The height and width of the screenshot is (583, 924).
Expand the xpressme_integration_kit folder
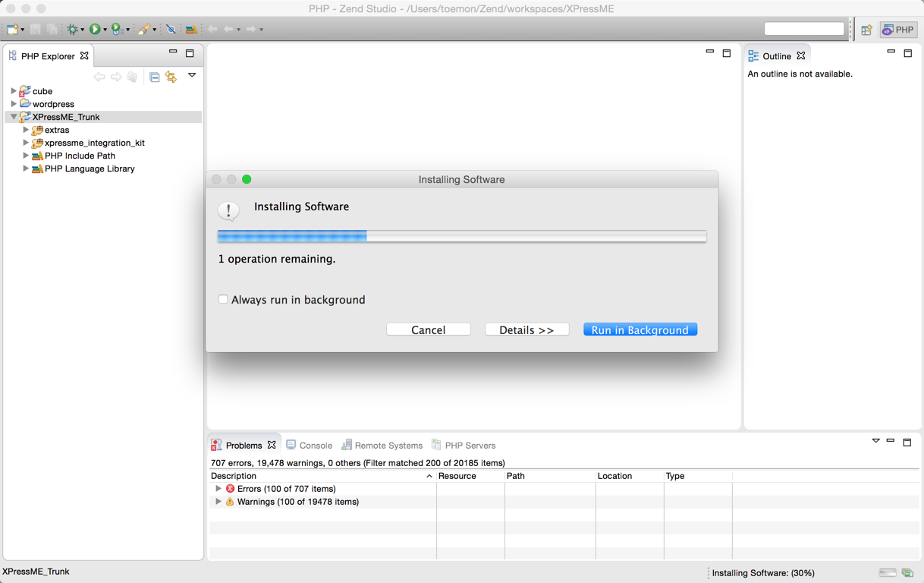tap(26, 143)
